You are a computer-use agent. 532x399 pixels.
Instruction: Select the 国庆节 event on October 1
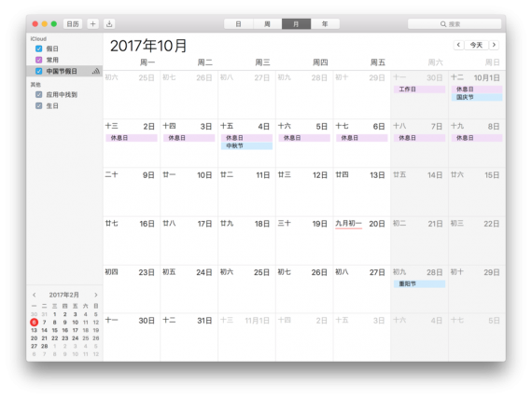click(x=477, y=97)
